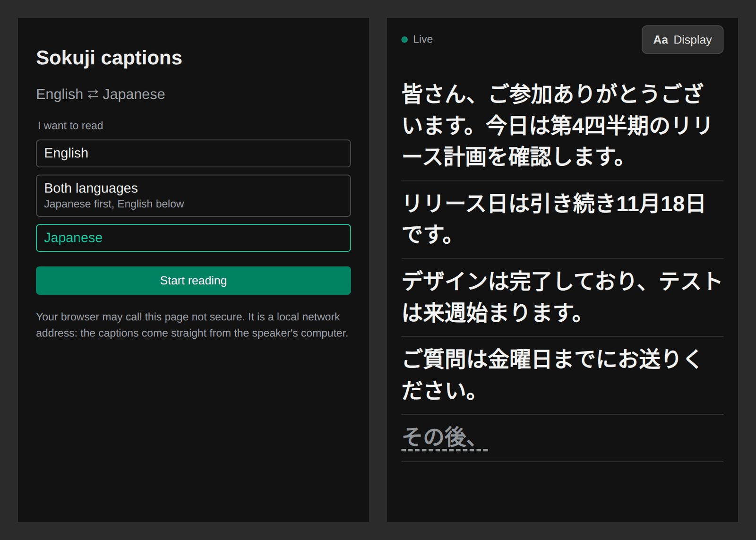Click the caption about 11月18日 release date

tap(562, 219)
